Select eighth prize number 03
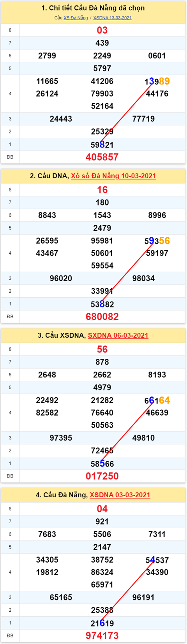Viewport: 187px width, 644px height. 102,30
